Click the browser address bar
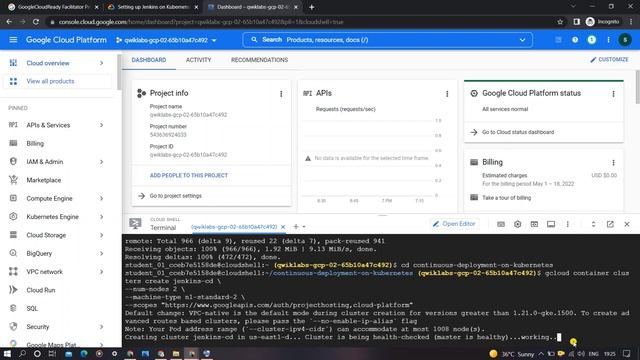 click(302, 22)
